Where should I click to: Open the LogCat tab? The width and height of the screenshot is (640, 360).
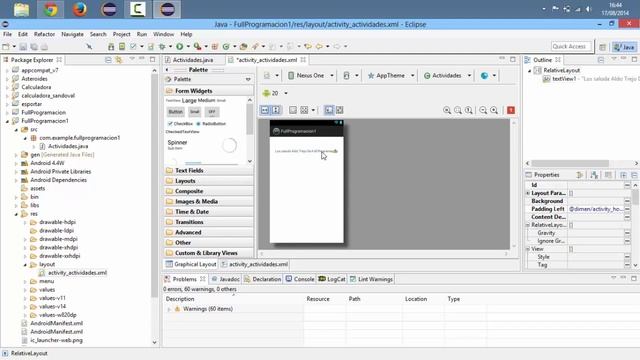[x=332, y=279]
